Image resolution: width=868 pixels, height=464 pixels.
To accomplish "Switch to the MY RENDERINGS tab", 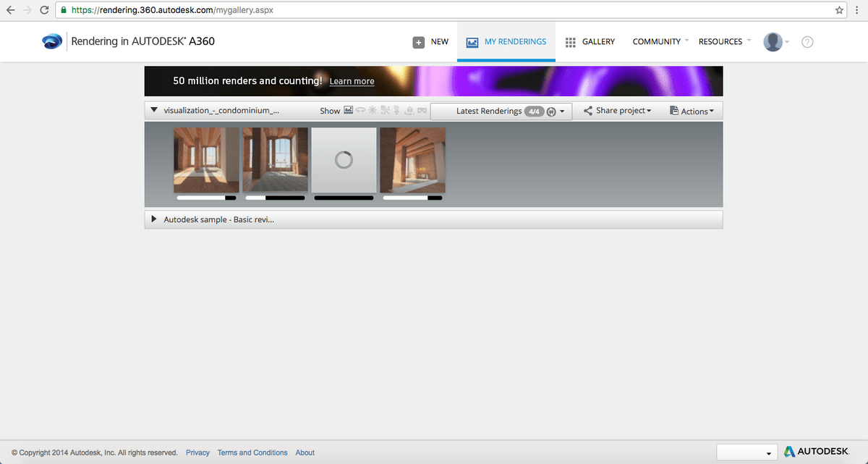I will [506, 42].
